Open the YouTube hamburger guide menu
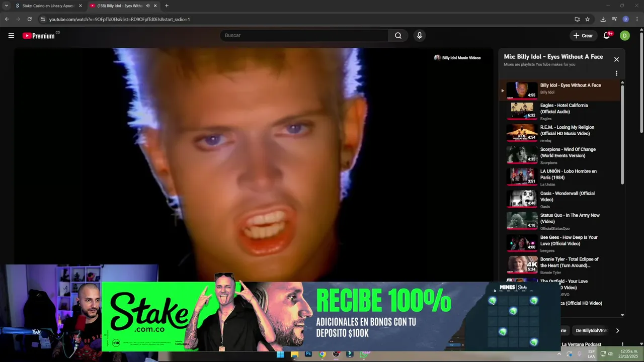 [x=11, y=36]
